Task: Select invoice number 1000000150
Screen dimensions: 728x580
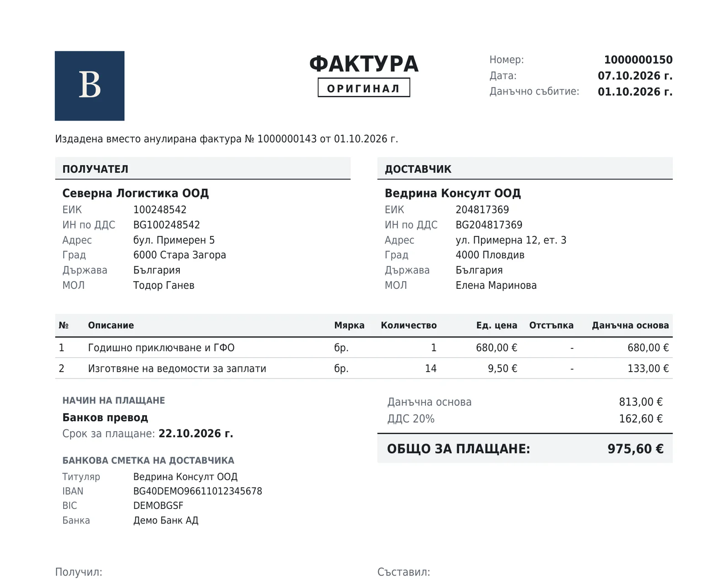Action: tap(638, 60)
